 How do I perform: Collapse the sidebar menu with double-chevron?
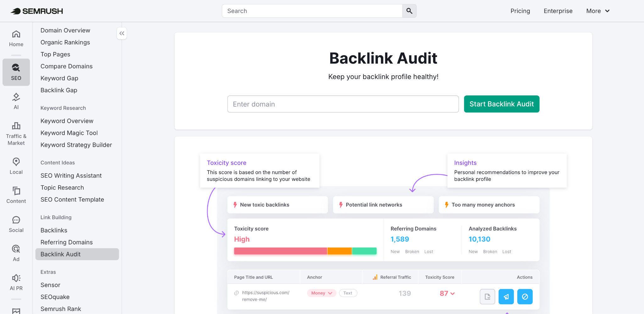[x=122, y=33]
